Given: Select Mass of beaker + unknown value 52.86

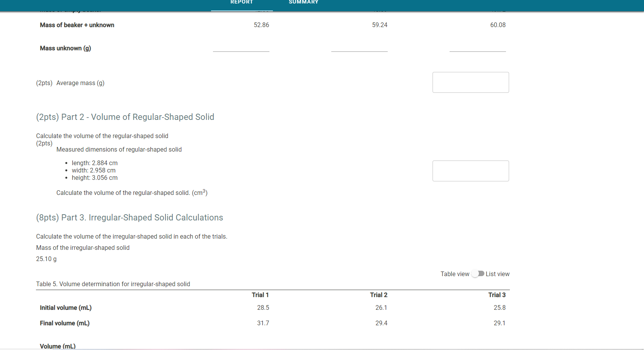Looking at the screenshot, I should [261, 25].
